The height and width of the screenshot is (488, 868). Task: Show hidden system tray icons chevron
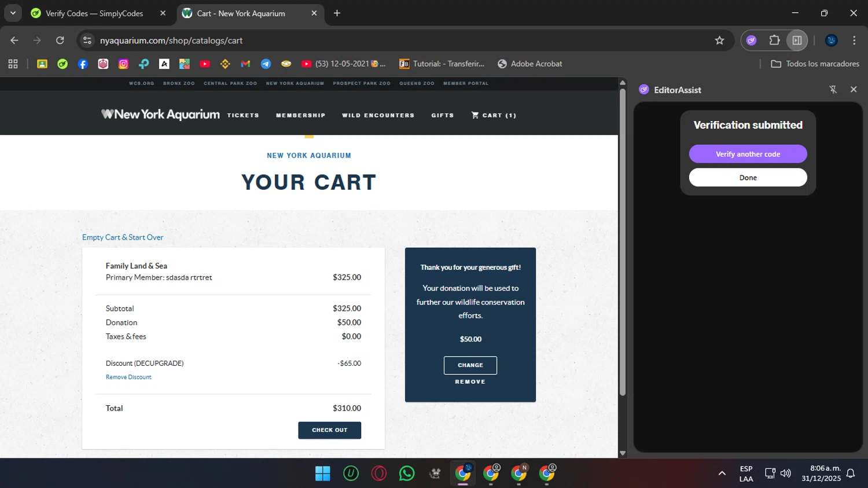pos(722,474)
